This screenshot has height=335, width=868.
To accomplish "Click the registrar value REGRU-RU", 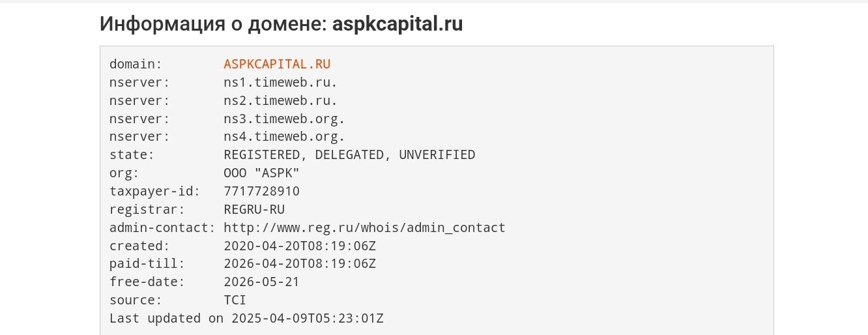I will pyautogui.click(x=254, y=210).
